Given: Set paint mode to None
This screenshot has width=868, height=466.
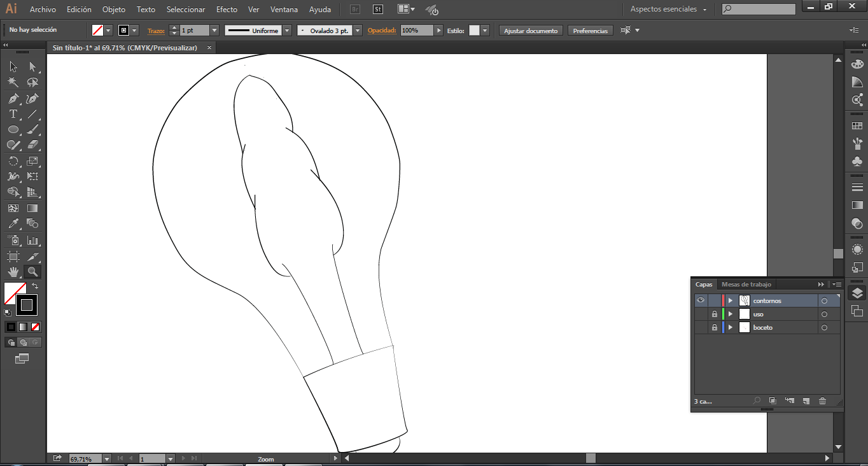Looking at the screenshot, I should coord(35,327).
